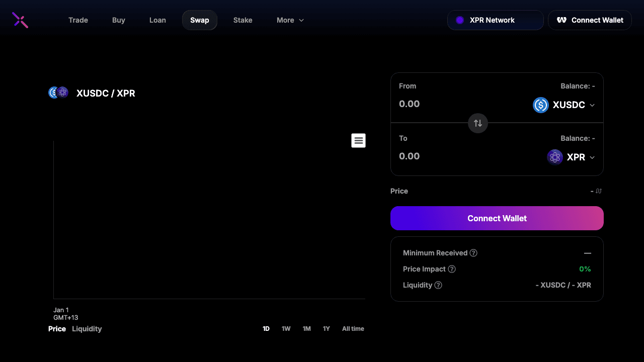The height and width of the screenshot is (362, 644).
Task: Click the XPR Network selector button
Action: coord(495,20)
